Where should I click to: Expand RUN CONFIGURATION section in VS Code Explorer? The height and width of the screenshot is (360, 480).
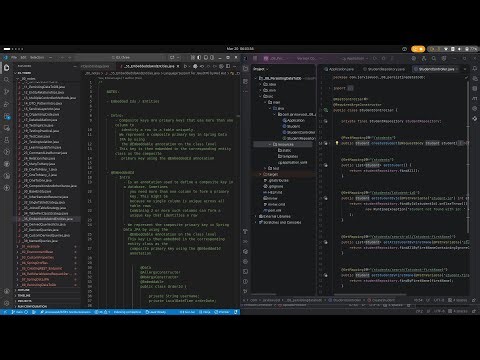click(47, 306)
